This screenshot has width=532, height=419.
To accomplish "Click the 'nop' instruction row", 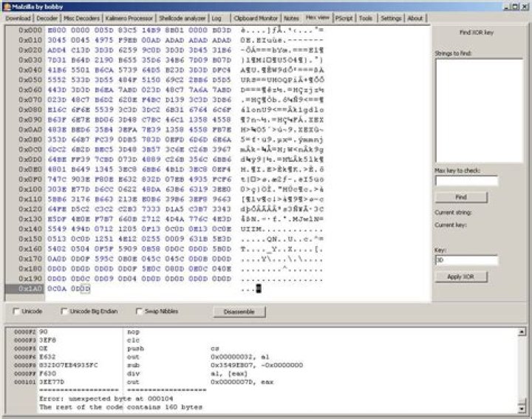I will (x=133, y=332).
